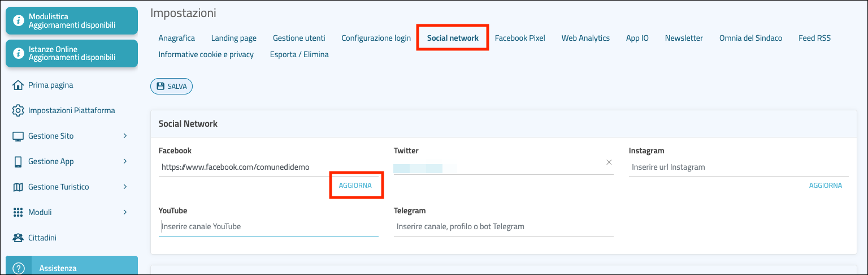Click the gear icon for Impostazioni Piattaforma

click(x=18, y=110)
